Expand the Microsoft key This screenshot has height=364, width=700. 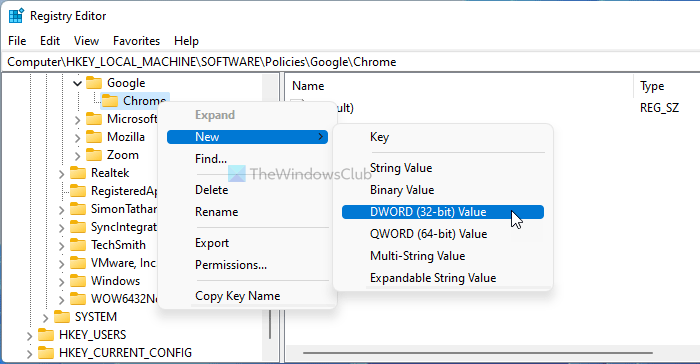click(x=77, y=120)
